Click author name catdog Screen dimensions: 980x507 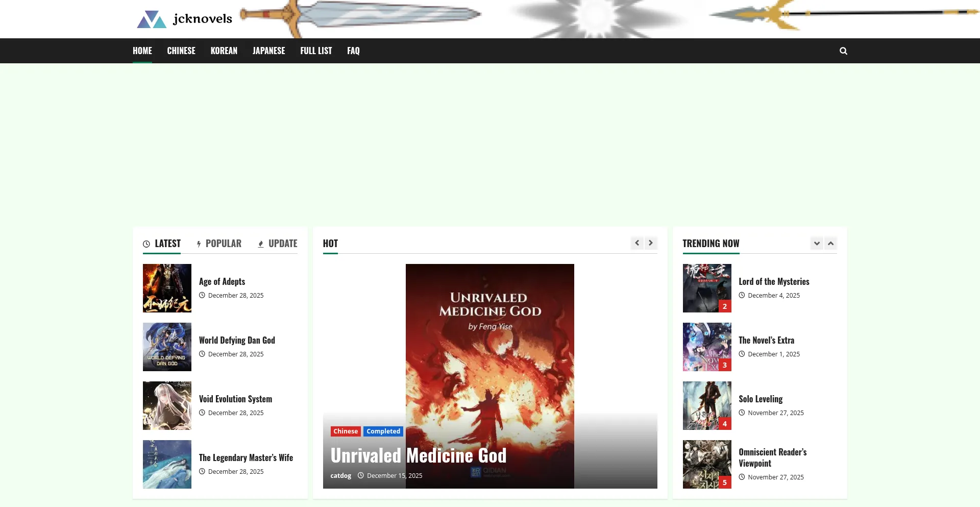click(340, 475)
